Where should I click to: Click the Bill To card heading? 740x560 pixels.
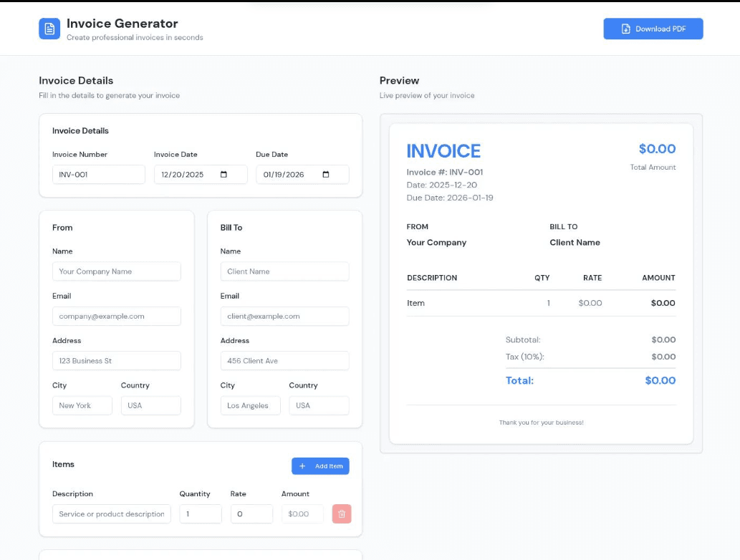pyautogui.click(x=231, y=228)
